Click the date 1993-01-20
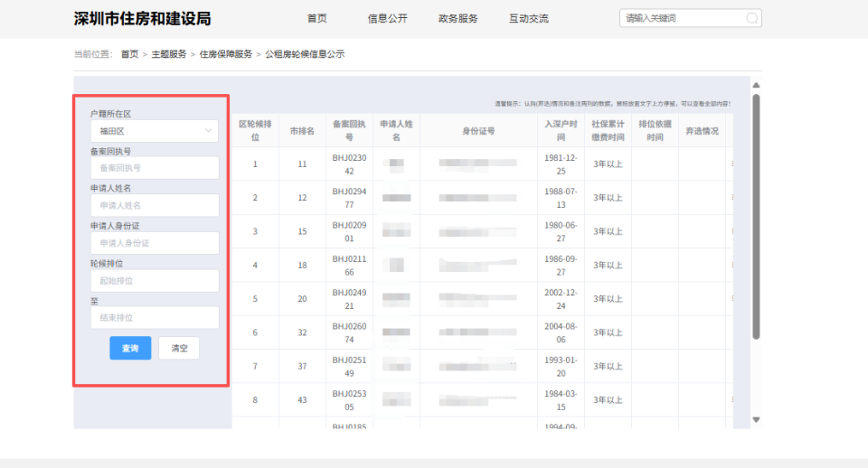The image size is (868, 468). (561, 366)
